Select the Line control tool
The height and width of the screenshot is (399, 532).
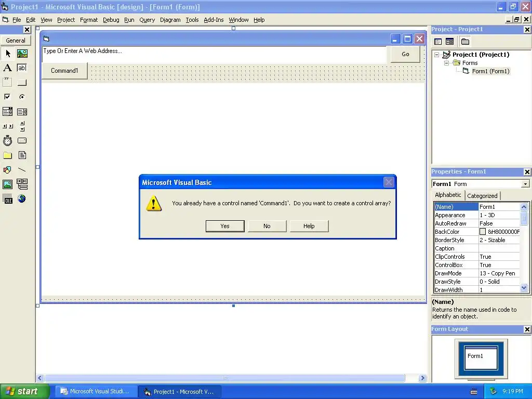click(x=22, y=170)
